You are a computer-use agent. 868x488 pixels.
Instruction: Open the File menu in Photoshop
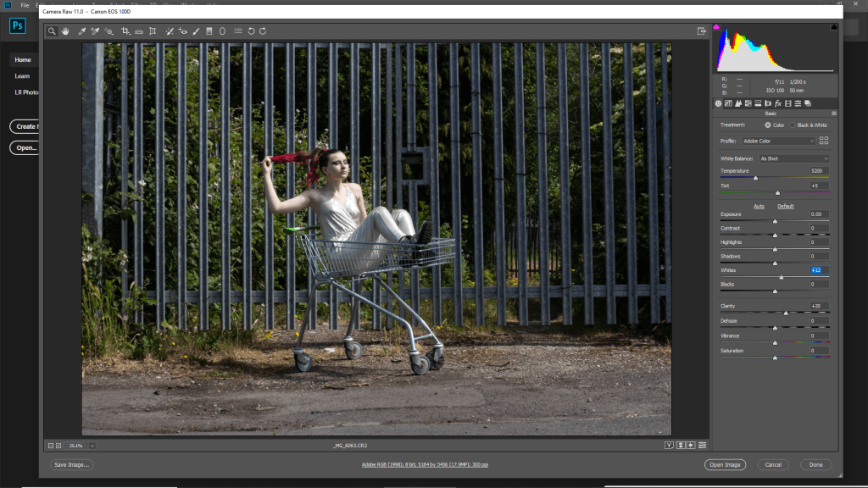(x=25, y=5)
